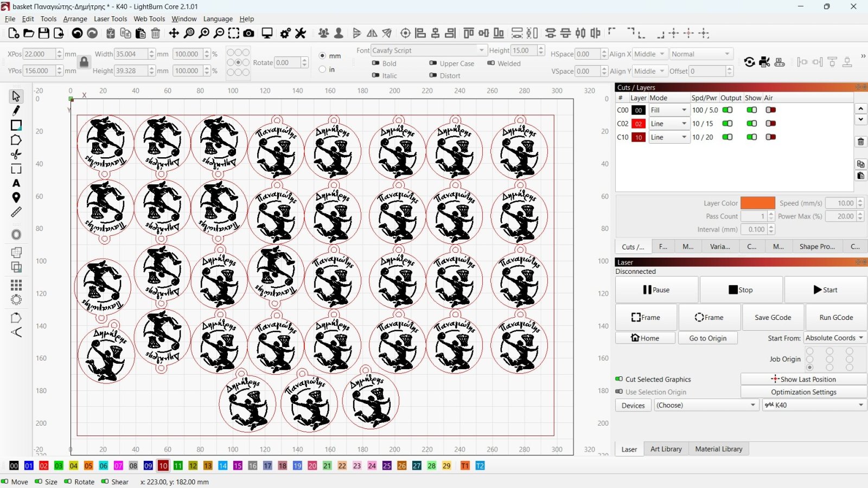Open the Mode dropdown for layer C00
Image resolution: width=868 pixels, height=488 pixels.
click(x=669, y=110)
